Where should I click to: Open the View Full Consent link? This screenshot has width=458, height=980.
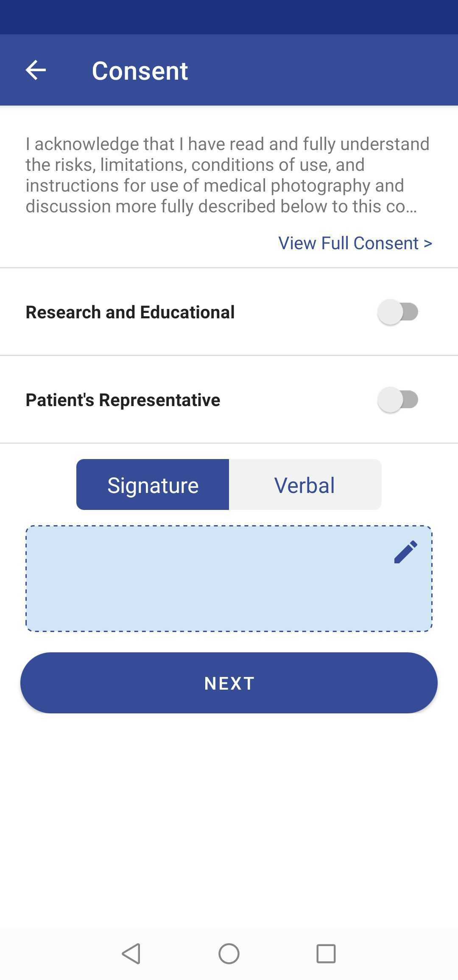(355, 243)
